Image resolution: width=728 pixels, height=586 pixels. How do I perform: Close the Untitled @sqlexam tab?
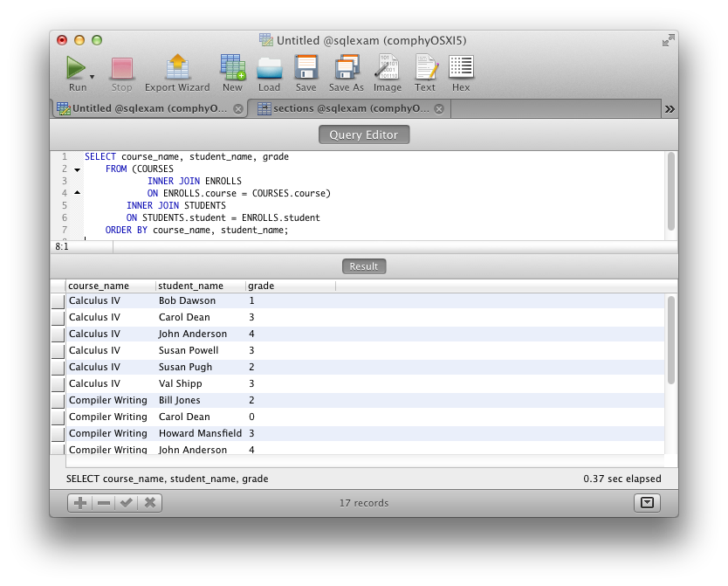click(x=238, y=109)
